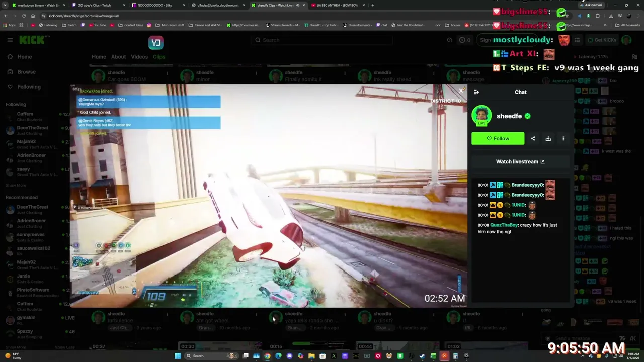Open AdrienBroner in the Recommended list
The image size is (644, 362).
[33, 223]
